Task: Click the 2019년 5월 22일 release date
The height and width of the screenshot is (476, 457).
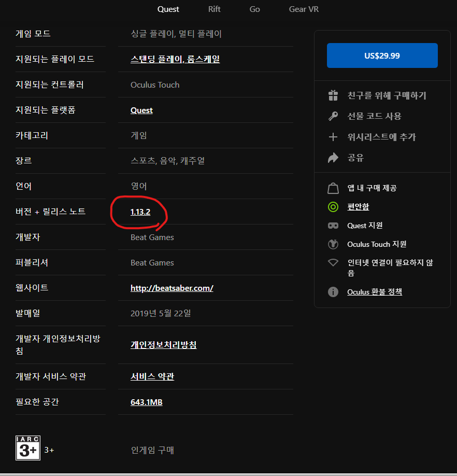Action: point(161,313)
